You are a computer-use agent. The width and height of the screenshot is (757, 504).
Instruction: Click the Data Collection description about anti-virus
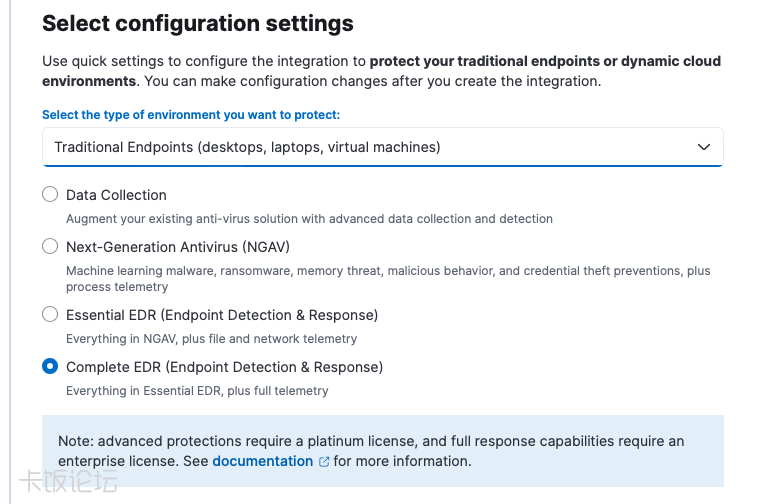click(308, 218)
